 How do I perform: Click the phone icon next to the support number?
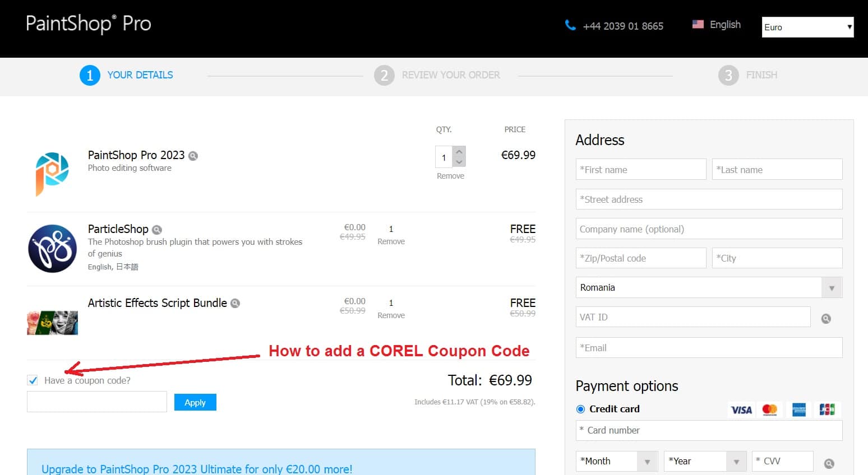click(571, 25)
